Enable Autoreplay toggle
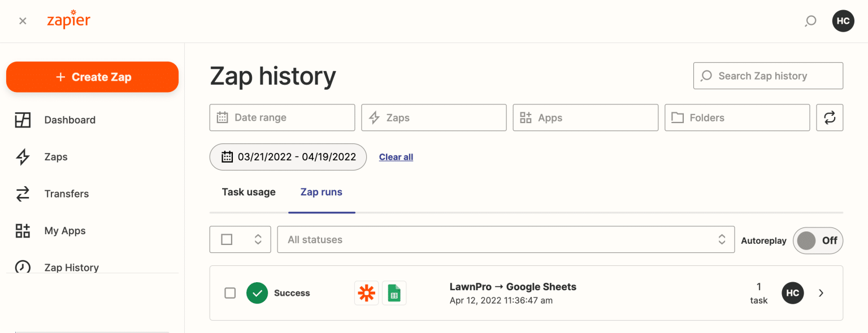 [x=818, y=240]
